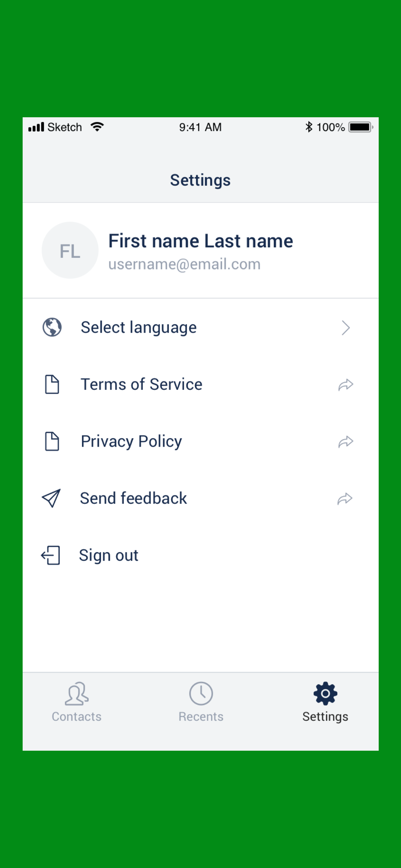Screen dimensions: 401x868
Task: Expand Select language with the chevron
Action: (345, 328)
